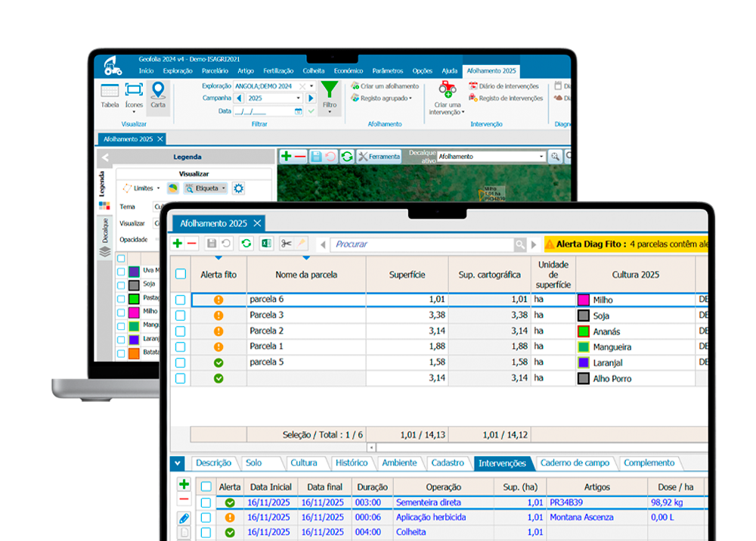Check the checkbox for parcela 6

click(180, 300)
